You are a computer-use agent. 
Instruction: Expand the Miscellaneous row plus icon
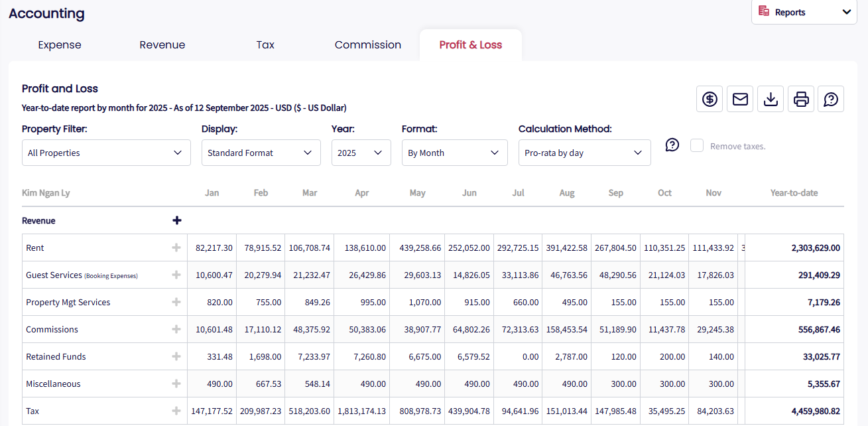[176, 384]
